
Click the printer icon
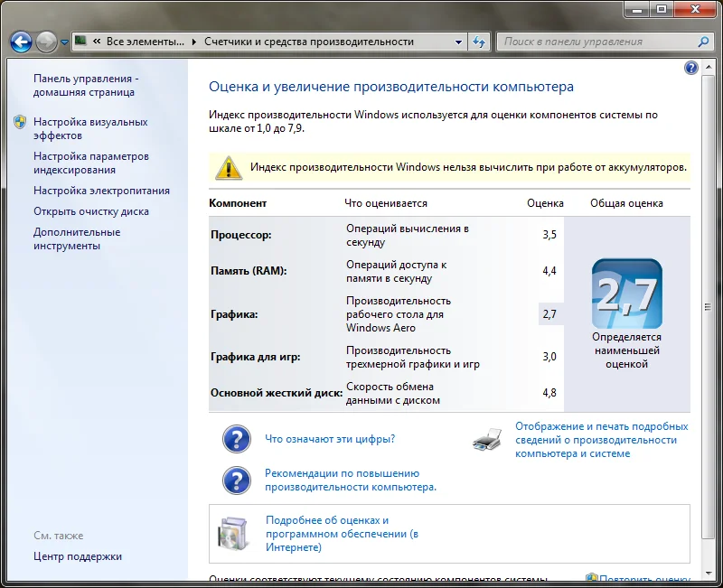click(x=487, y=439)
